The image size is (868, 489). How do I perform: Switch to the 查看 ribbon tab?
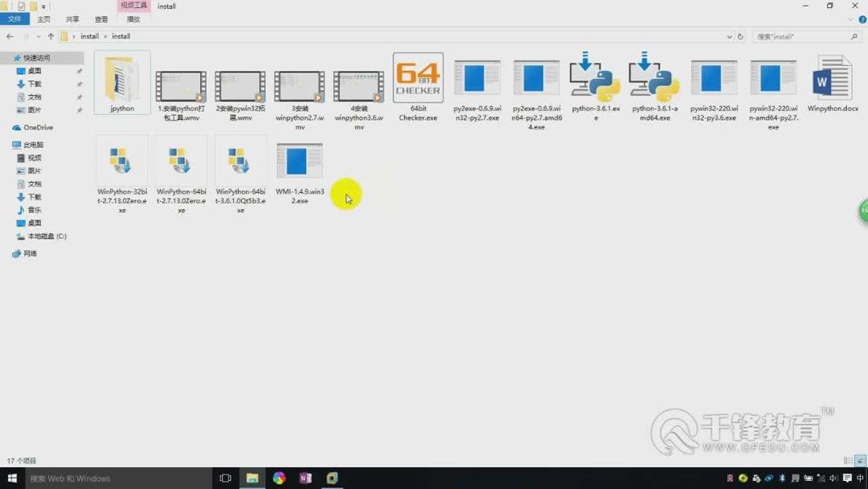coord(100,19)
